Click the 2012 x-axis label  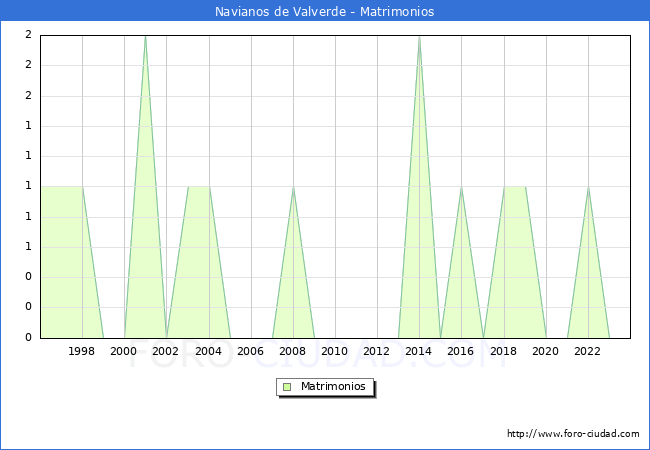click(376, 351)
